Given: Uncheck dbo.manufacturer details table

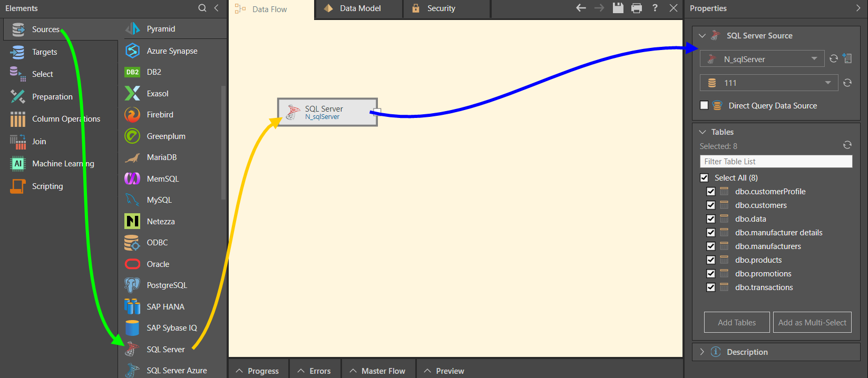Looking at the screenshot, I should [x=711, y=233].
